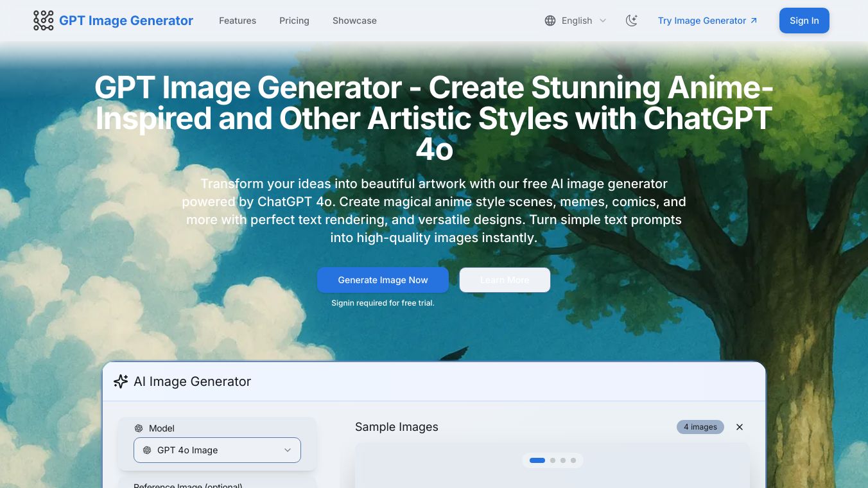Toggle dark mode with the moon icon
This screenshot has height=488, width=868.
631,21
